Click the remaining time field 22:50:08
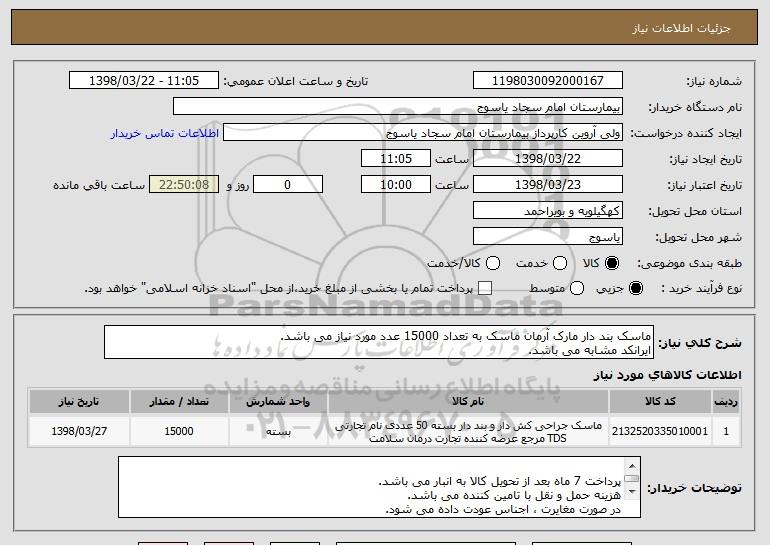The height and width of the screenshot is (545, 770). [184, 185]
